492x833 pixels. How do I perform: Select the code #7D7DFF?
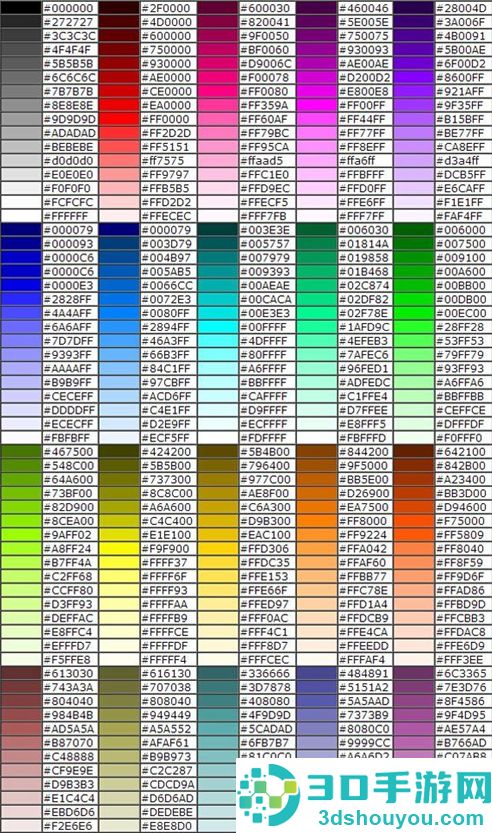[x=68, y=341]
